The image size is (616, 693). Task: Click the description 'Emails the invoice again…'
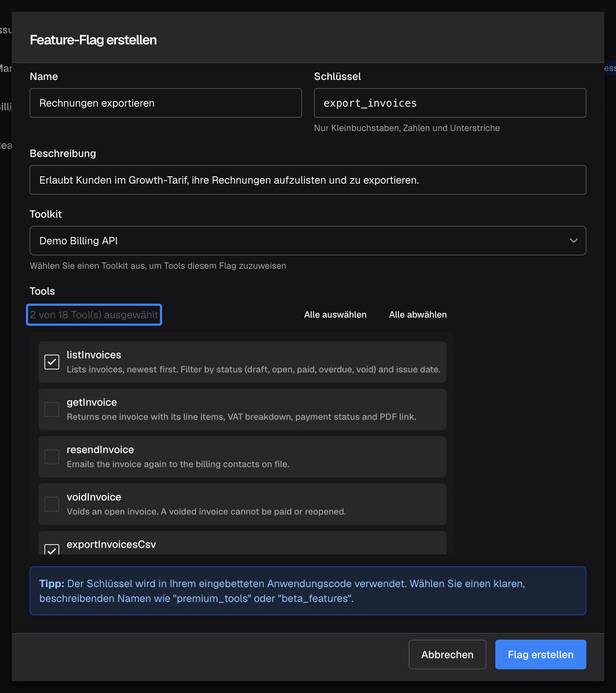pos(178,464)
